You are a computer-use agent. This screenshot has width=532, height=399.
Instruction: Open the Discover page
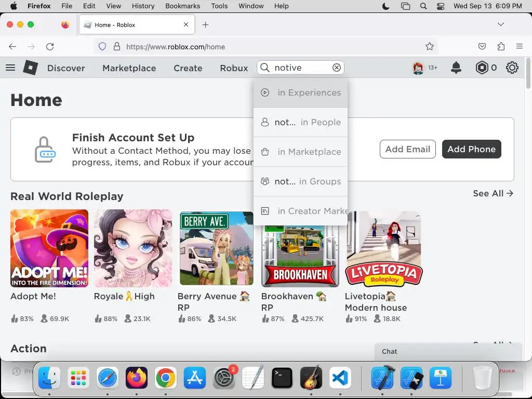click(66, 68)
